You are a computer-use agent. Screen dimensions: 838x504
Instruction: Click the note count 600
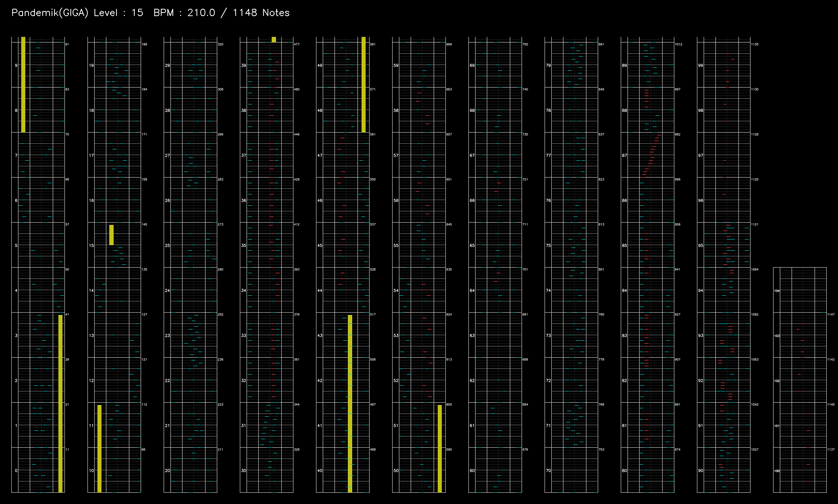coord(449,404)
